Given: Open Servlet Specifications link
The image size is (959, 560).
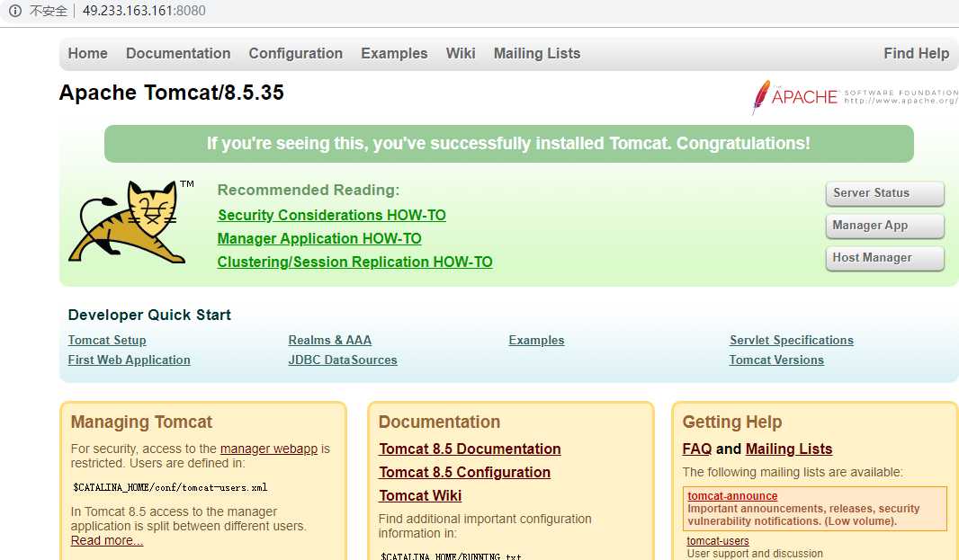Looking at the screenshot, I should click(792, 340).
